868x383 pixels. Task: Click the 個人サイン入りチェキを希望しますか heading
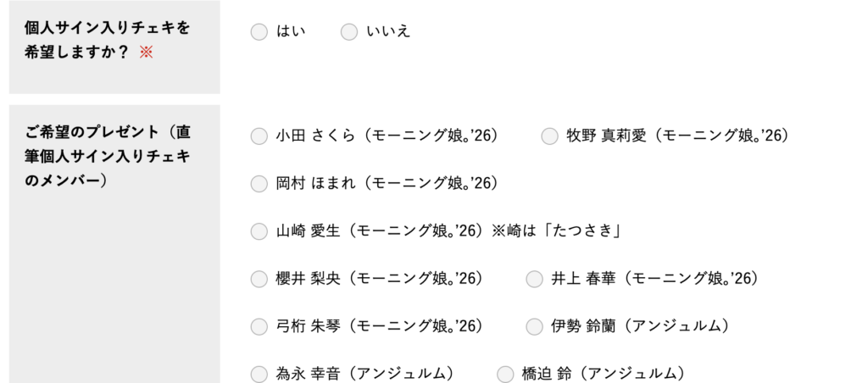pyautogui.click(x=106, y=40)
